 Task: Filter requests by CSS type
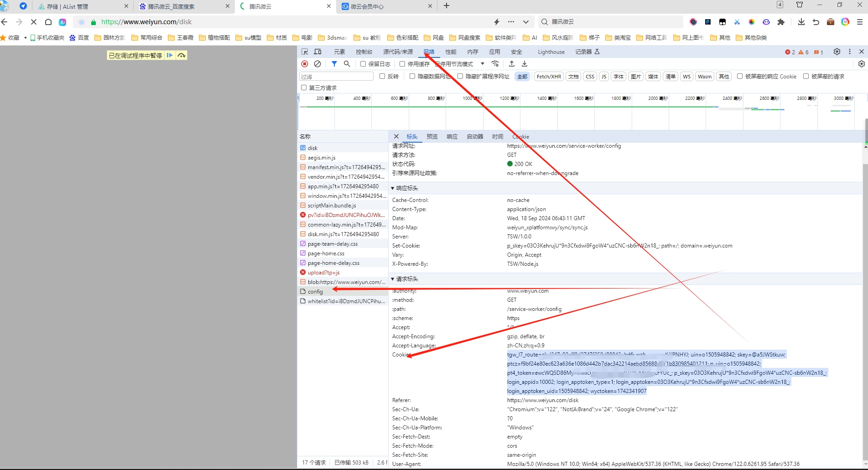[590, 77]
